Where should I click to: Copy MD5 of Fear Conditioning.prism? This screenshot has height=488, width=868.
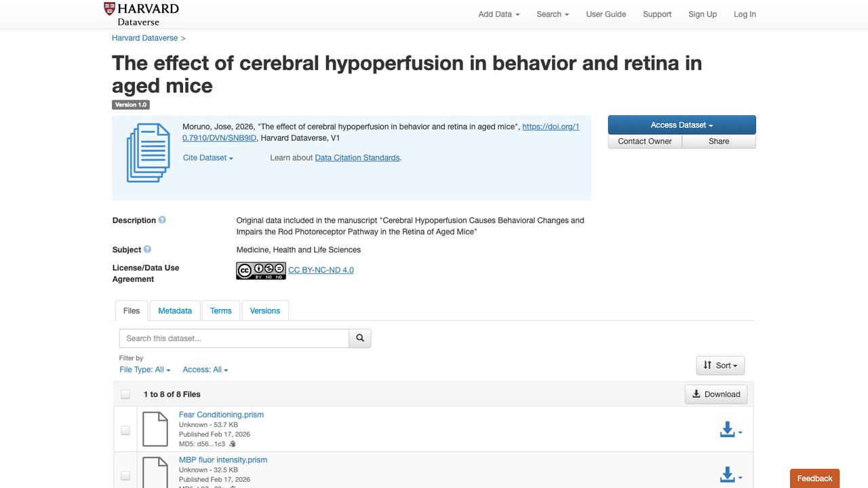click(232, 444)
